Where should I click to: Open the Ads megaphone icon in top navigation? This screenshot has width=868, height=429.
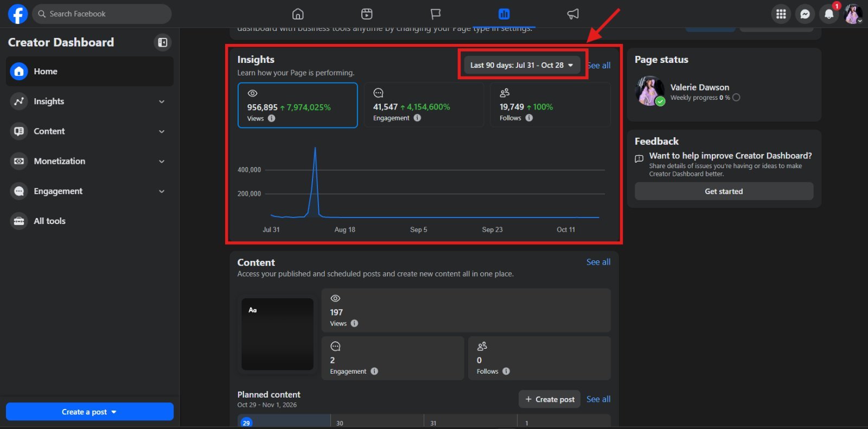pos(573,14)
